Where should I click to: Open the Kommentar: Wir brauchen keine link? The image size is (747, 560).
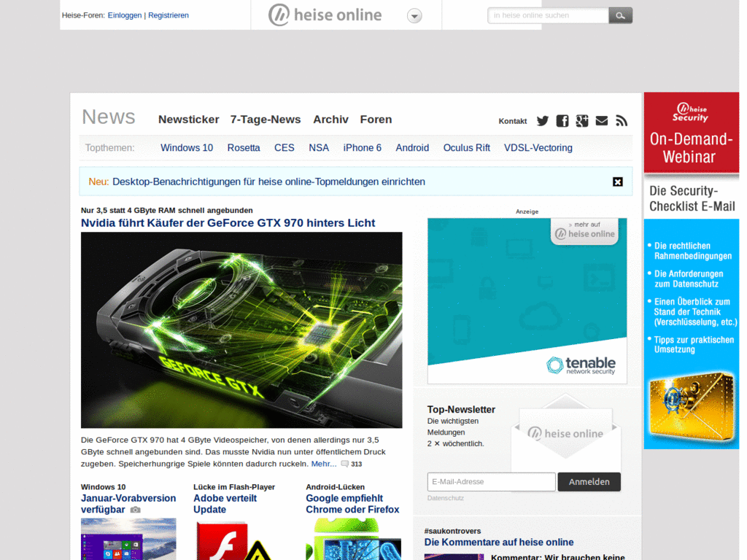[x=558, y=556]
